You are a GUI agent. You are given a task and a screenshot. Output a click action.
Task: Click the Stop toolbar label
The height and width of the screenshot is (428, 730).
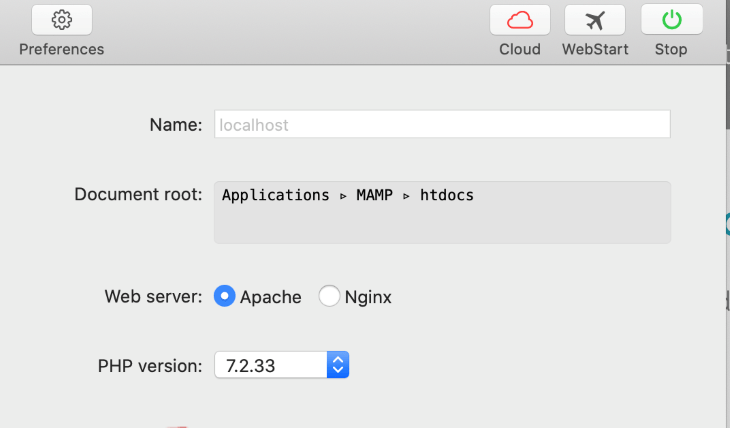pyautogui.click(x=671, y=49)
